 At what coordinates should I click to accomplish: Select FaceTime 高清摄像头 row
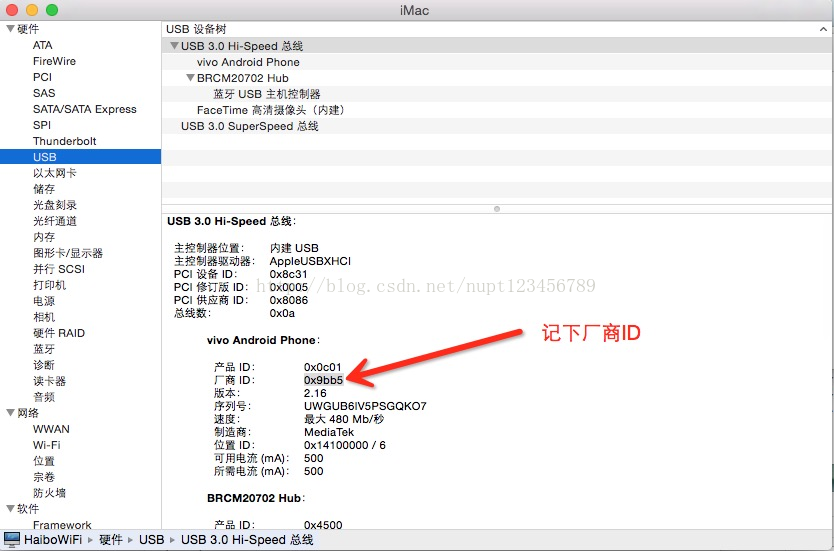click(x=272, y=110)
